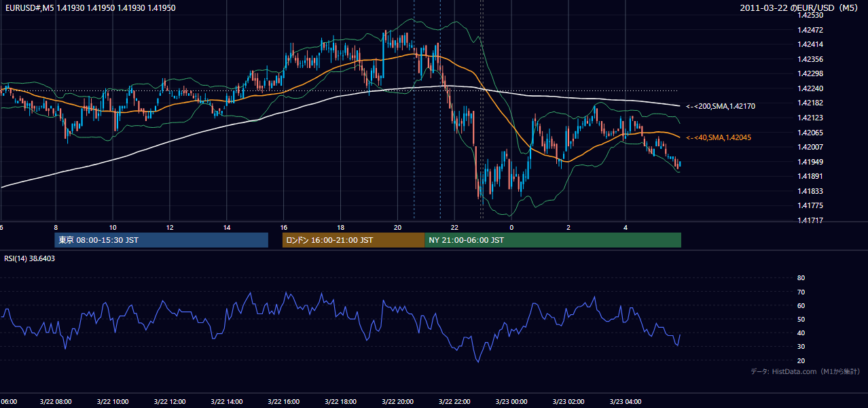
Task: Click the 3/22 18:00 bottom time label
Action: pos(341,402)
